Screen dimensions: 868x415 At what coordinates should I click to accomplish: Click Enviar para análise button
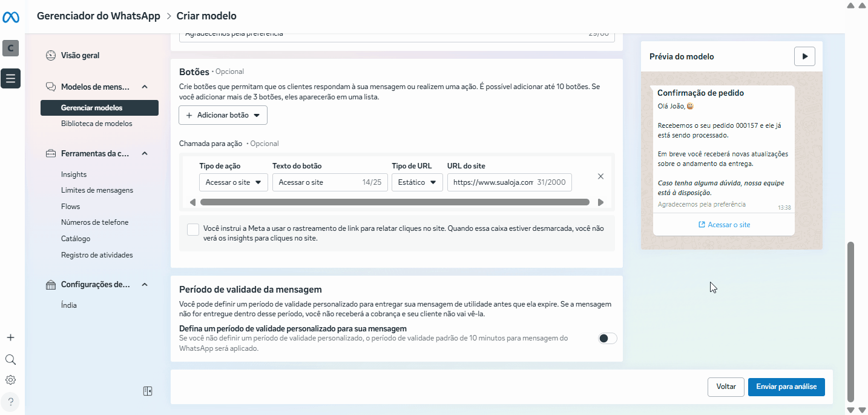(x=786, y=387)
